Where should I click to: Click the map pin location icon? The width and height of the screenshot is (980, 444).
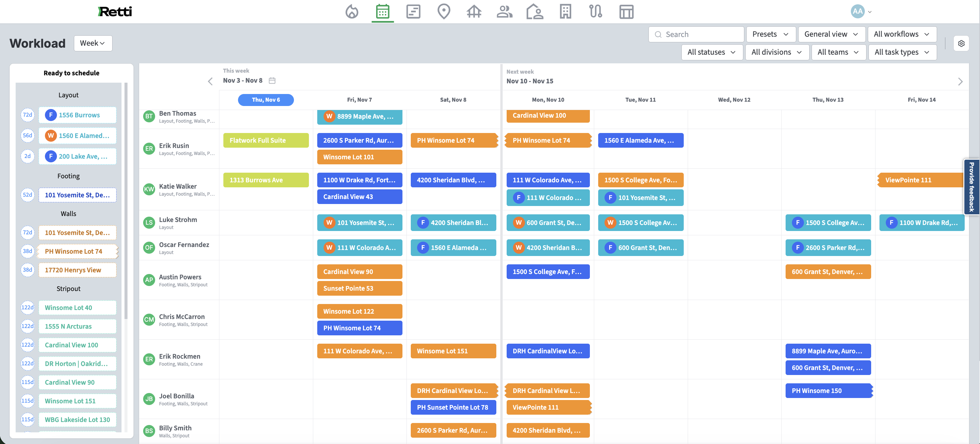click(443, 11)
